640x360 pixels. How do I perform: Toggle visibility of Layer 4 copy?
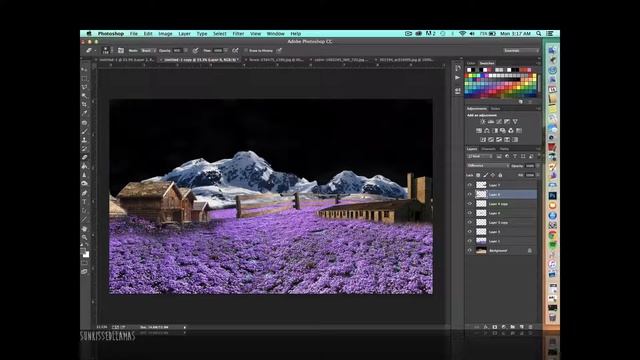[470, 204]
